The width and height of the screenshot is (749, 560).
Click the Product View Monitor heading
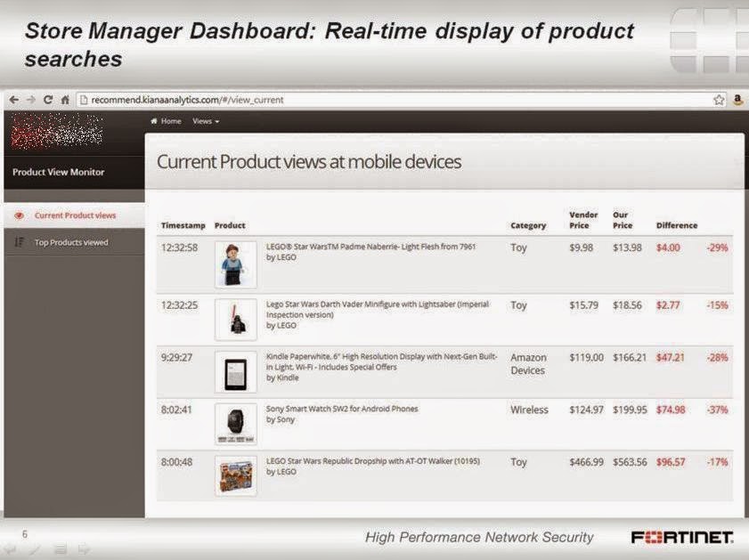click(58, 172)
